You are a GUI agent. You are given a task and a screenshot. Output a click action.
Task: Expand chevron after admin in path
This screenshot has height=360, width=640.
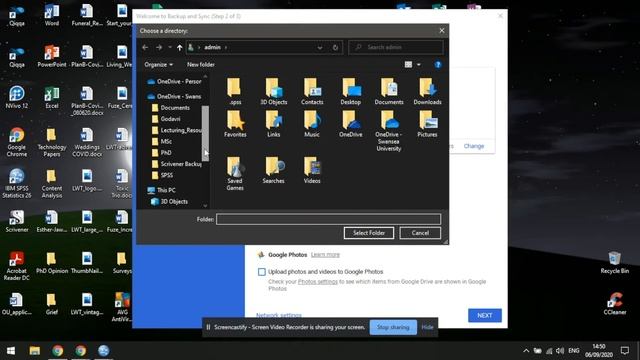pos(226,47)
